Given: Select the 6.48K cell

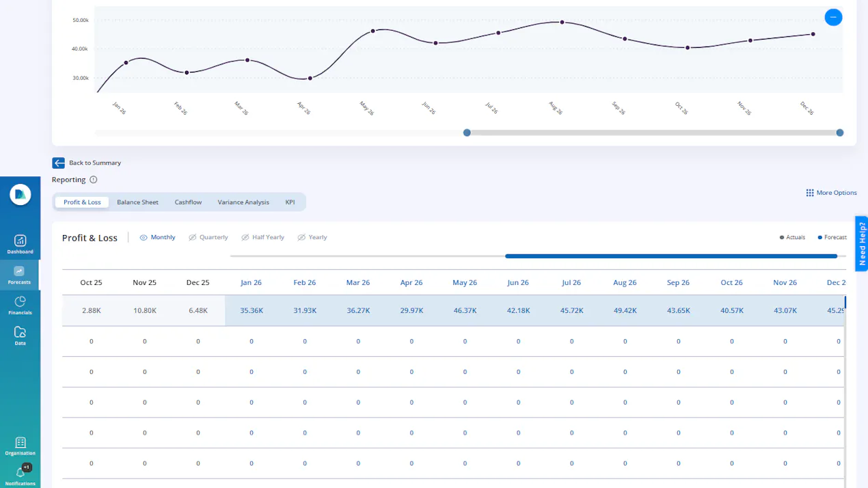Looking at the screenshot, I should point(198,310).
